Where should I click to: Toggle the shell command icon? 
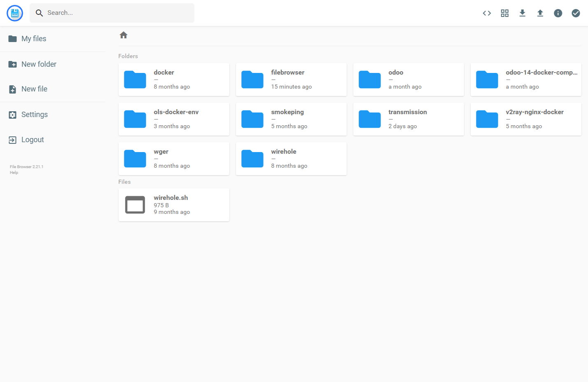click(x=487, y=13)
